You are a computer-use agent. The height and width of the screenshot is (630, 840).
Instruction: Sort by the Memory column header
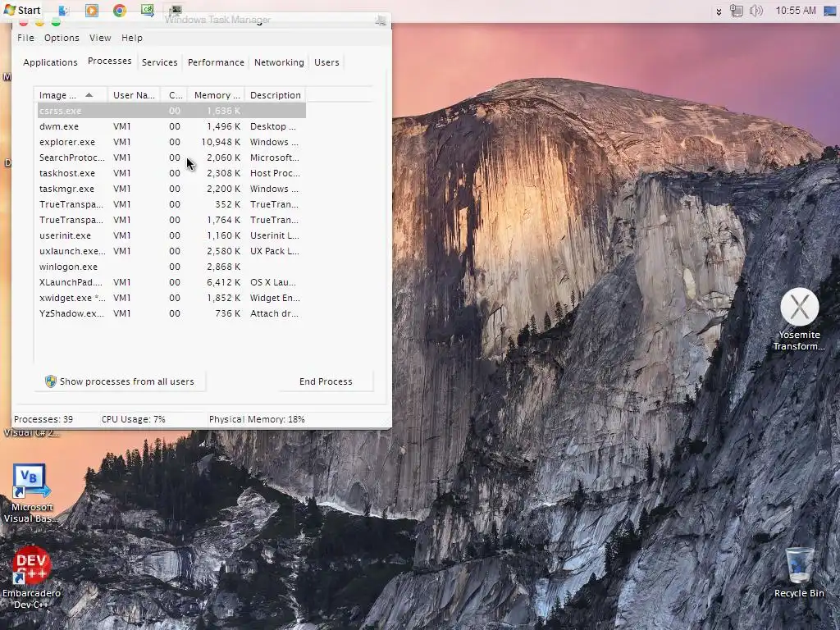(217, 95)
